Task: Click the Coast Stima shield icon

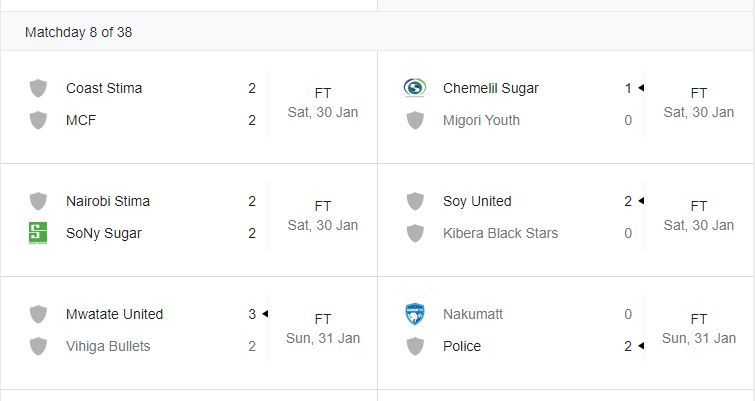Action: [x=38, y=88]
